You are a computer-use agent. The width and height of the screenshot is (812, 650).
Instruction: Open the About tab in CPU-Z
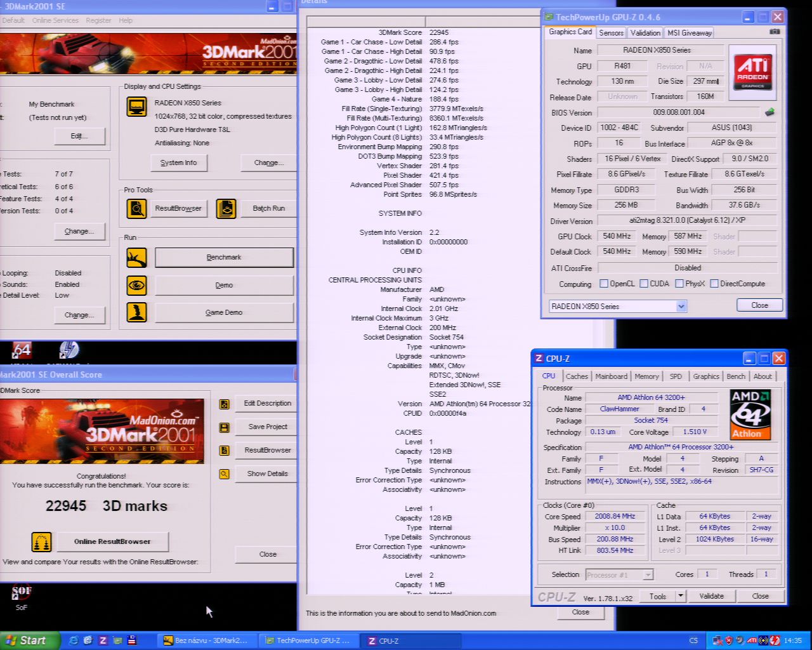[x=763, y=376]
